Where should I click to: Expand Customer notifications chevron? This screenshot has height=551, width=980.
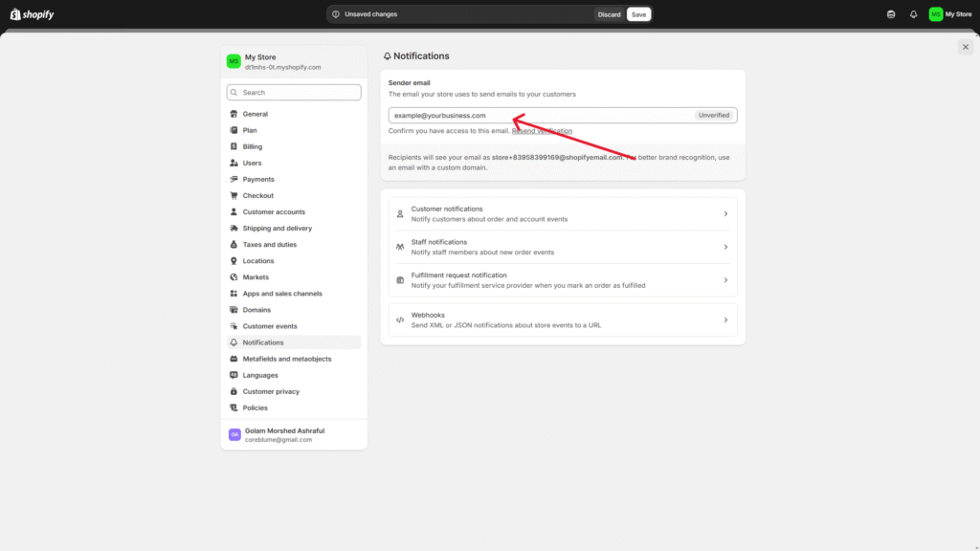tap(725, 214)
